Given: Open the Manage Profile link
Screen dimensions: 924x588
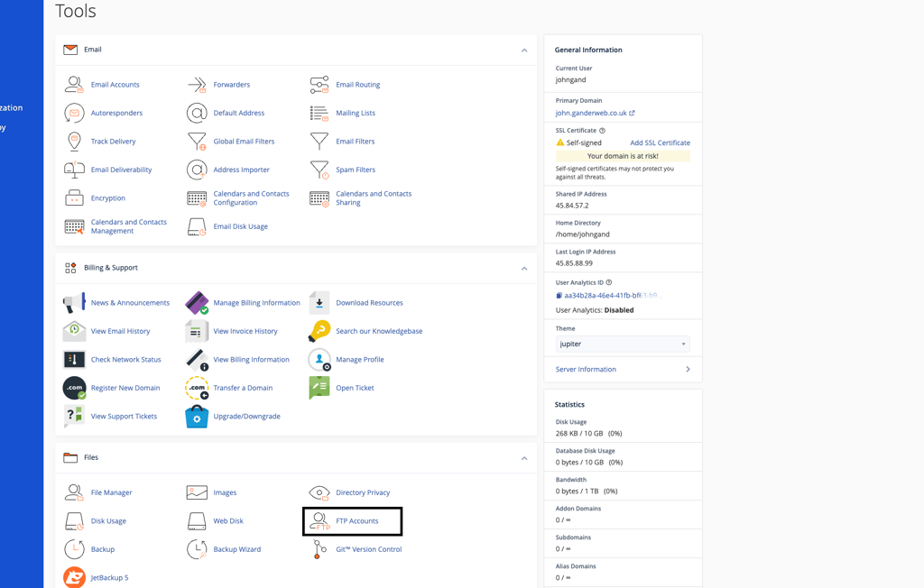Looking at the screenshot, I should 359,360.
